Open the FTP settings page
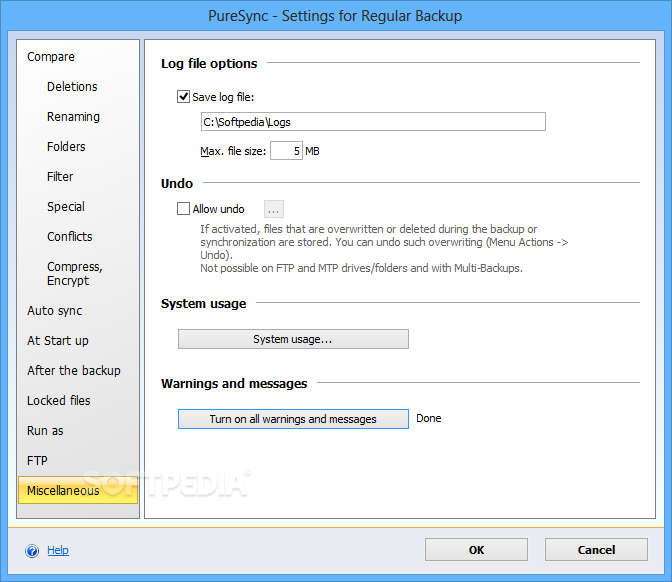This screenshot has height=582, width=672. (x=37, y=461)
